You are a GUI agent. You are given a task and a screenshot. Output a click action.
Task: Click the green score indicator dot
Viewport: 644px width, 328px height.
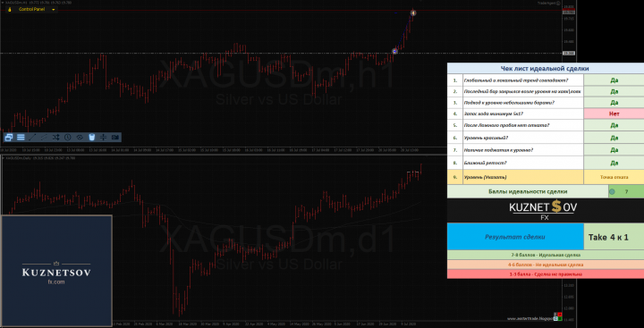[613, 191]
